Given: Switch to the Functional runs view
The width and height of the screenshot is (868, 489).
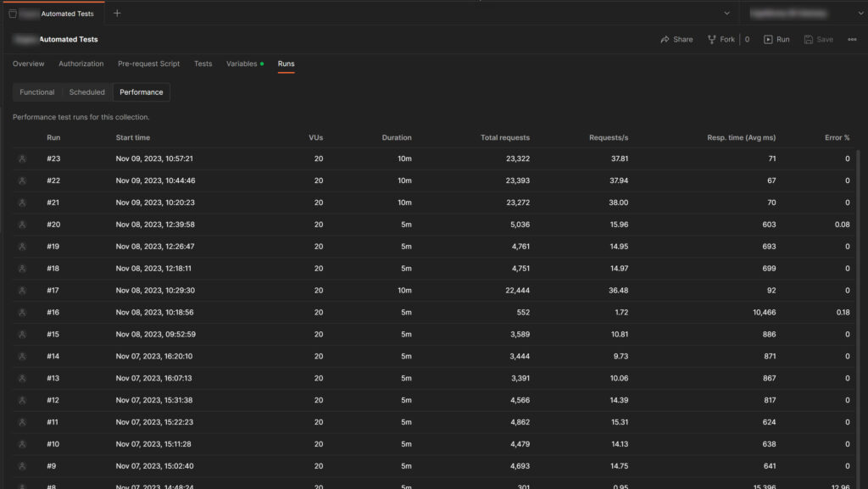Looking at the screenshot, I should coord(37,92).
